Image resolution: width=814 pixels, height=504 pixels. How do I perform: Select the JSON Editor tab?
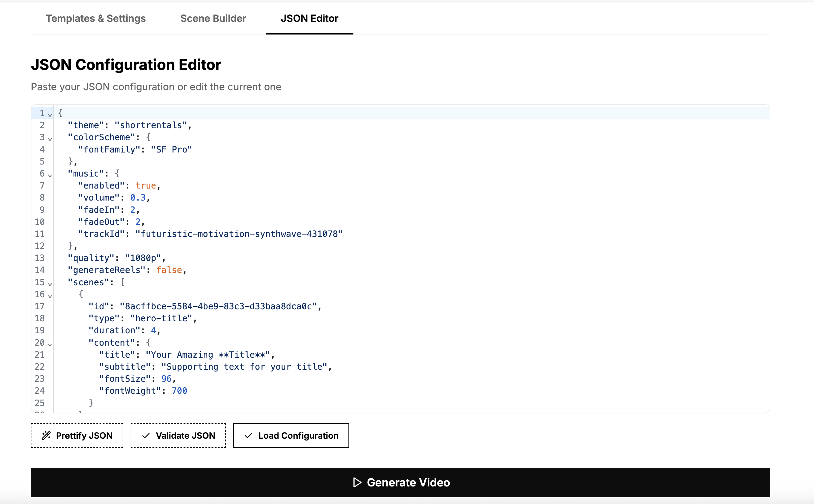[x=309, y=18]
